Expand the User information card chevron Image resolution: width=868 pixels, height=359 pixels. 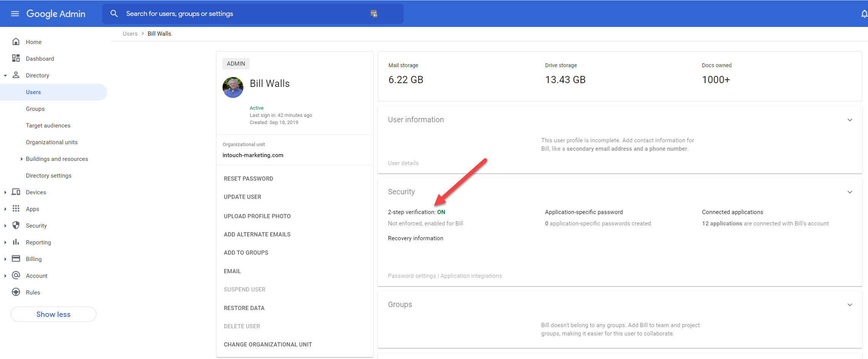850,120
